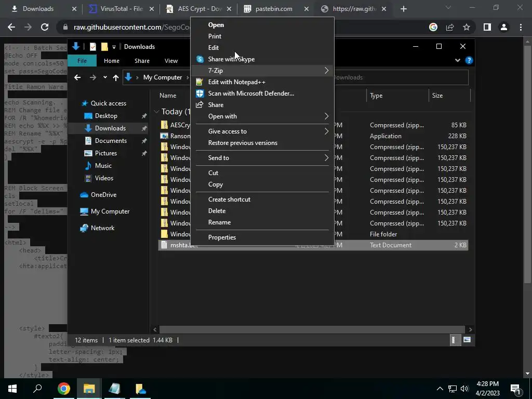Open Chrome three-dot menu

pyautogui.click(x=521, y=27)
